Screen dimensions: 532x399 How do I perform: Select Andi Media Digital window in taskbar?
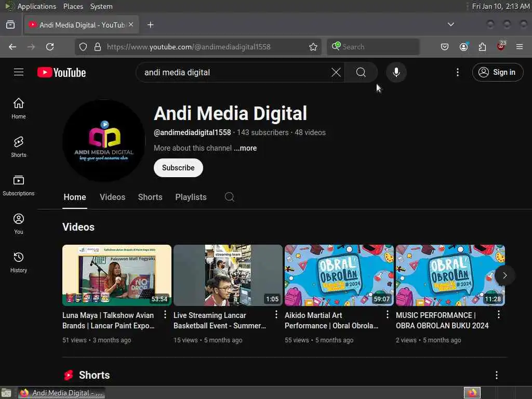coord(61,393)
